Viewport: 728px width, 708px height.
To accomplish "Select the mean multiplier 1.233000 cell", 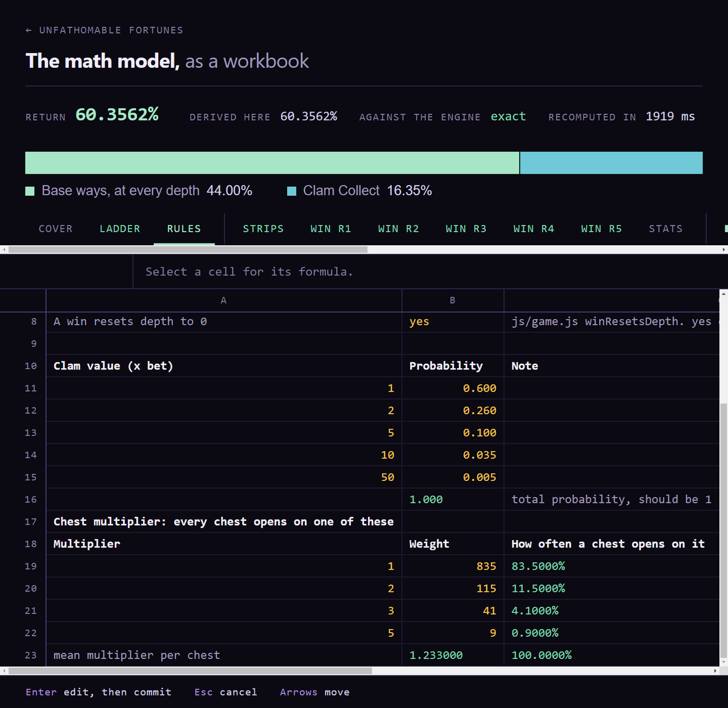I will (x=453, y=655).
